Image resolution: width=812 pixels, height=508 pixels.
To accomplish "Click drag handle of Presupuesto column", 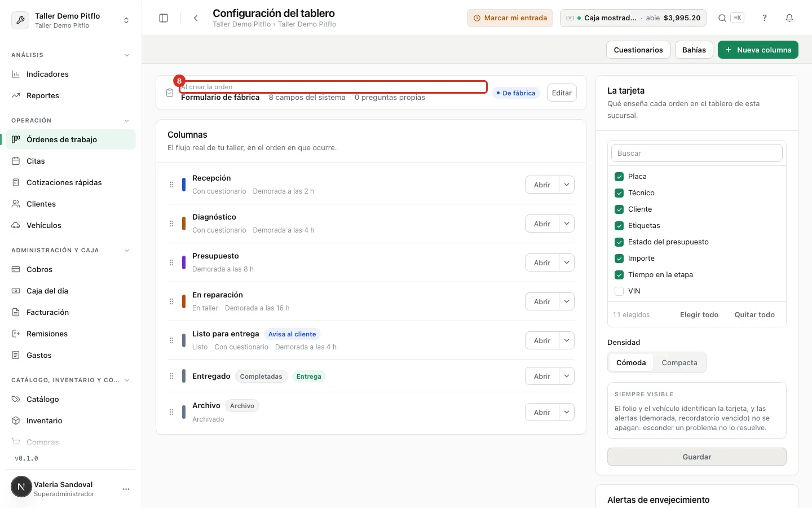I will pyautogui.click(x=171, y=262).
